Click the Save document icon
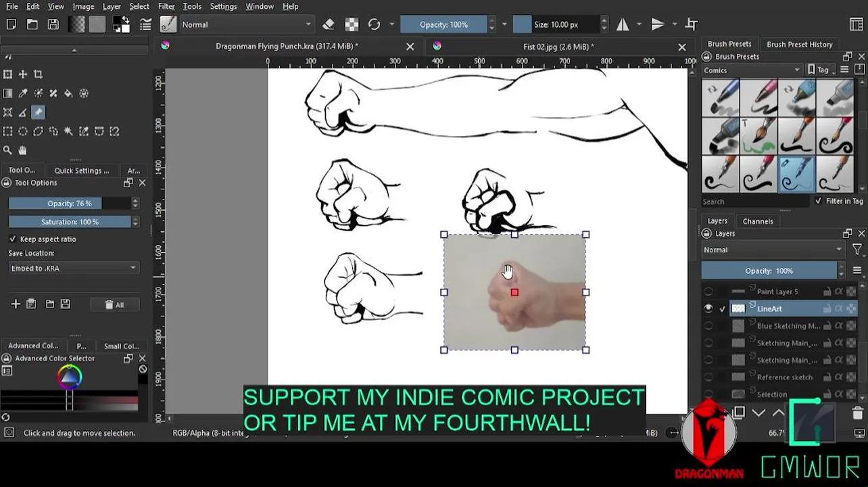Image resolution: width=868 pixels, height=487 pixels. [53, 24]
